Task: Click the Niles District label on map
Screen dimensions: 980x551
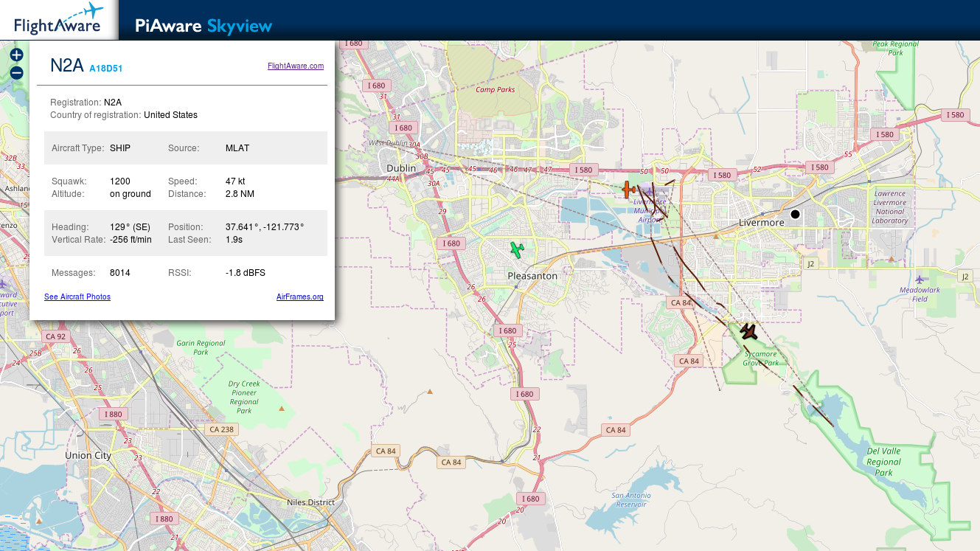Action: (310, 502)
